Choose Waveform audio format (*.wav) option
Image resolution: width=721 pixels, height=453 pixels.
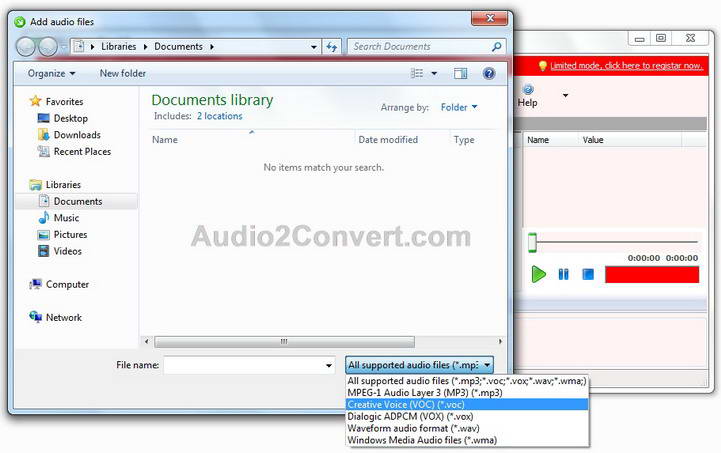(467, 428)
